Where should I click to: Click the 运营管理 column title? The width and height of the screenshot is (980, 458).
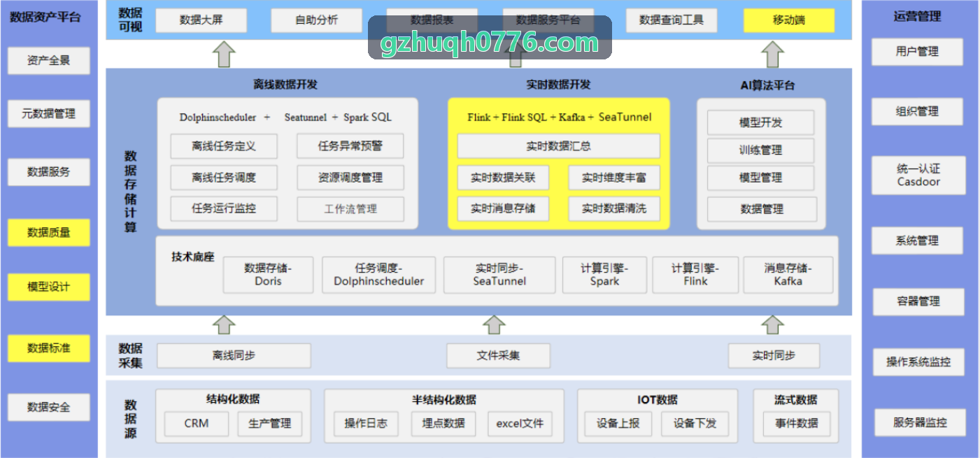click(x=917, y=17)
